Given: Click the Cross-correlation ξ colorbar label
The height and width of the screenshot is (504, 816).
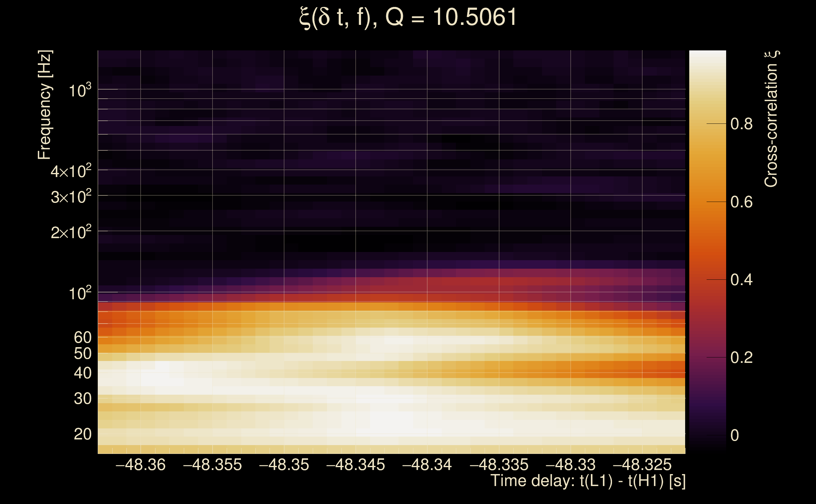Looking at the screenshot, I should tap(771, 119).
